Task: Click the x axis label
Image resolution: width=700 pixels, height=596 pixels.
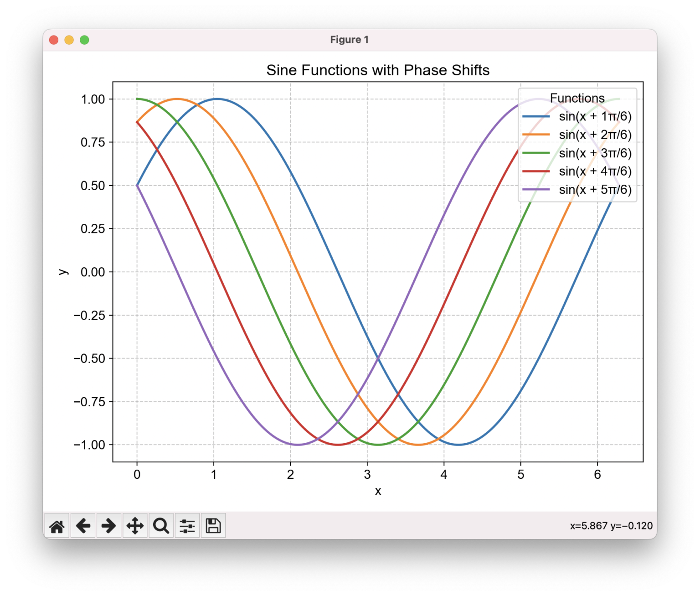Action: (378, 491)
